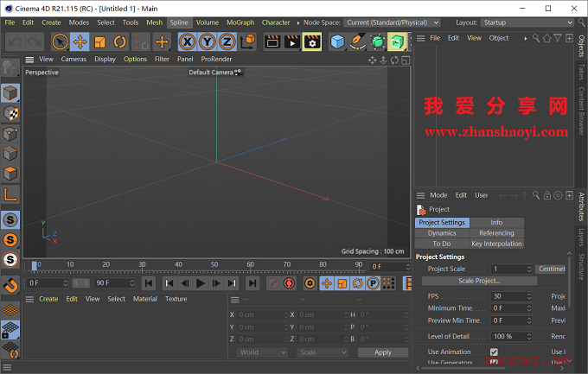Expand more main menus arrow
Viewport: 588px width, 374px height.
pyautogui.click(x=297, y=22)
